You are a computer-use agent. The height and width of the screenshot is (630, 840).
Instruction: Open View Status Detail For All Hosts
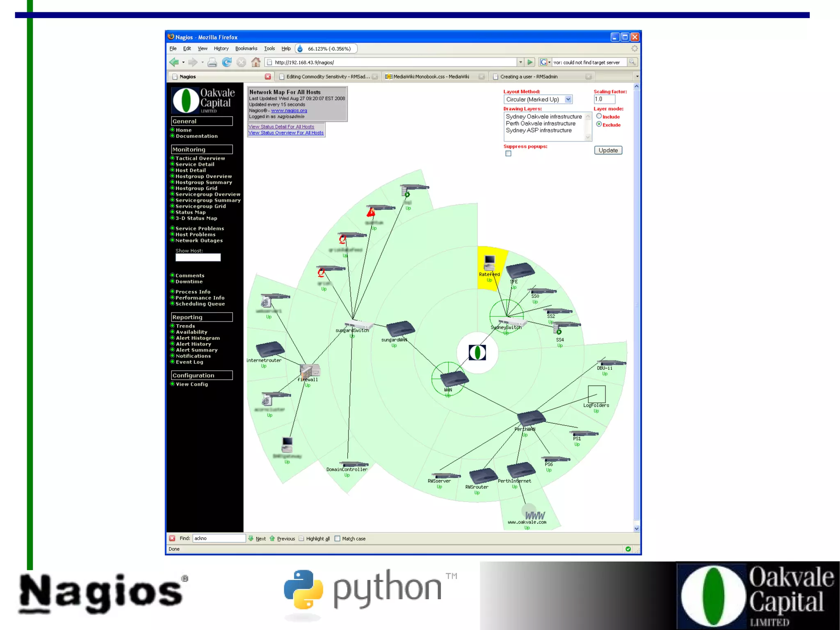tap(281, 127)
